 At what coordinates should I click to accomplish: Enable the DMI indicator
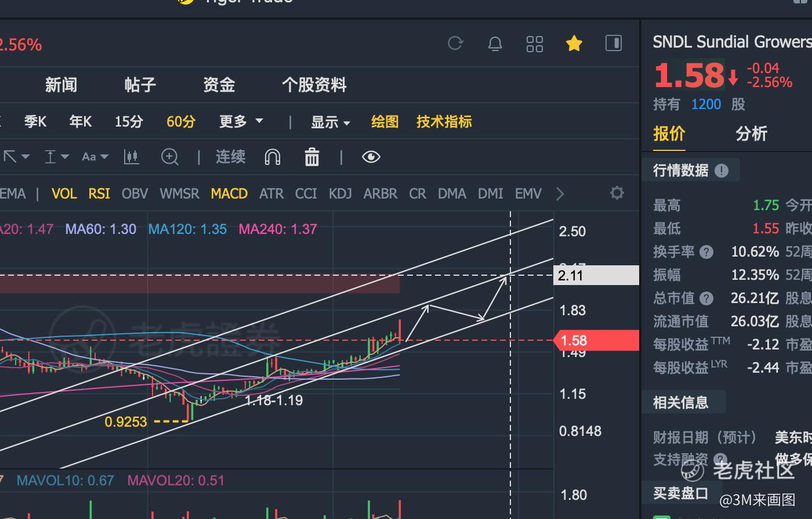coord(491,193)
